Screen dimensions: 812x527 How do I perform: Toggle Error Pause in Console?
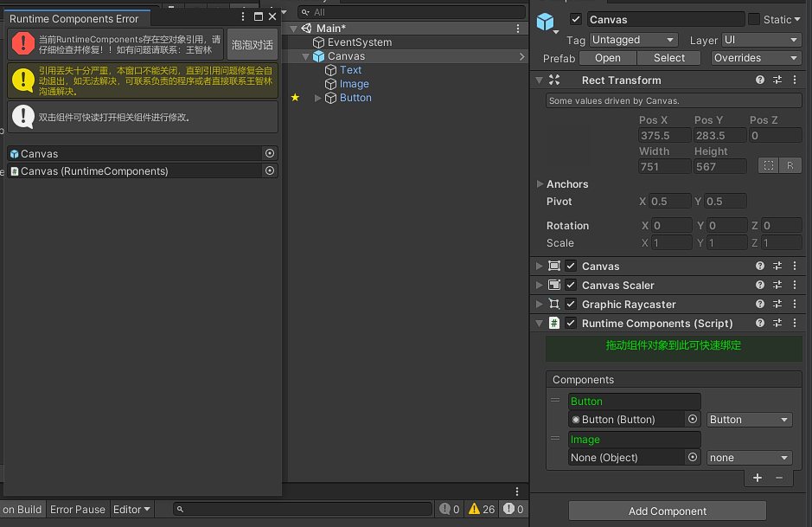pos(78,510)
